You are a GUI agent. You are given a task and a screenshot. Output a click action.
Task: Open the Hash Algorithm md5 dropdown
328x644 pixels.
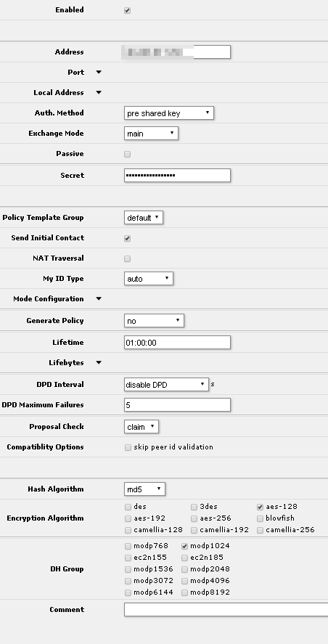pos(144,489)
